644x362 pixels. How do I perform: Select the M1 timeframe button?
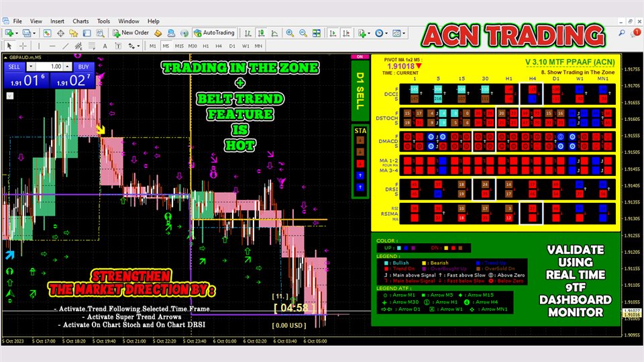point(153,46)
